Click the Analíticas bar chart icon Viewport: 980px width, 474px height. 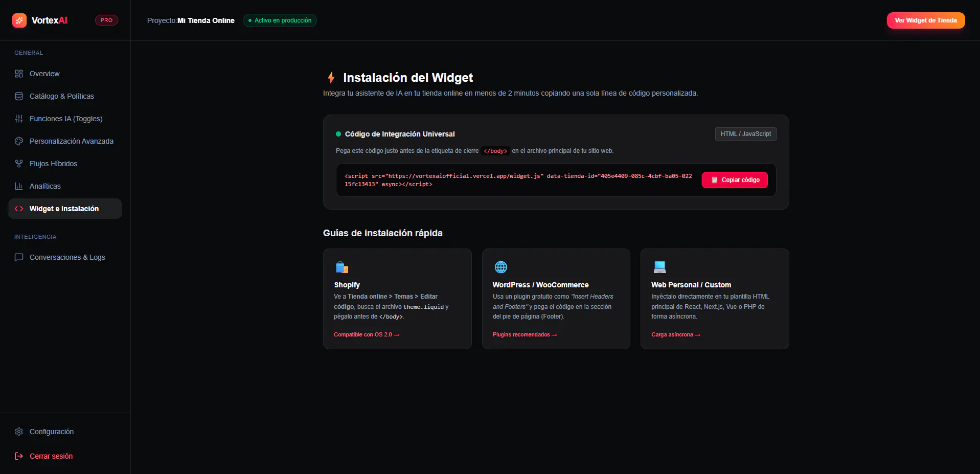19,186
